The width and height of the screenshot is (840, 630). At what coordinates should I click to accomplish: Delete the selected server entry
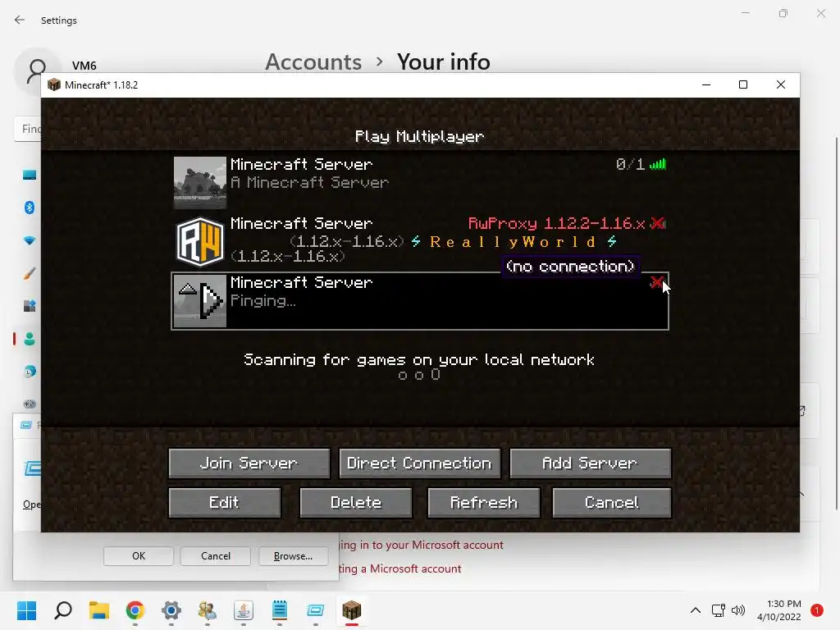(x=356, y=503)
